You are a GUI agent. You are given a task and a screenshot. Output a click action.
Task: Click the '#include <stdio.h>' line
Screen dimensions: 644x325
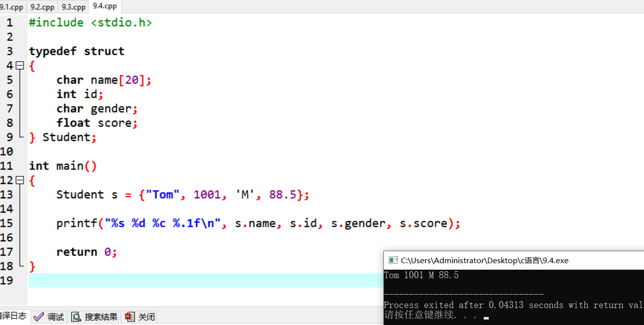point(90,22)
